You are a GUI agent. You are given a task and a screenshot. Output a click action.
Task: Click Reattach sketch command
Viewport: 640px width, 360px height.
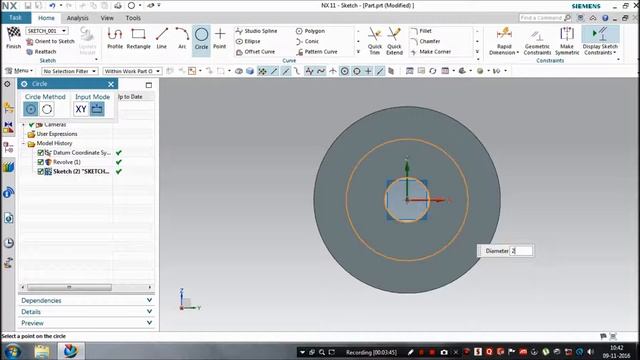tap(41, 52)
